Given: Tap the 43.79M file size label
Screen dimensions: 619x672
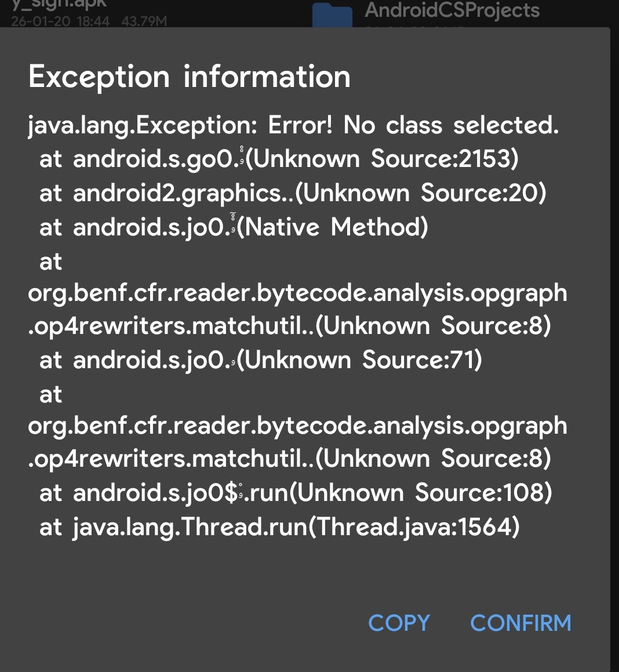Looking at the screenshot, I should 144,21.
